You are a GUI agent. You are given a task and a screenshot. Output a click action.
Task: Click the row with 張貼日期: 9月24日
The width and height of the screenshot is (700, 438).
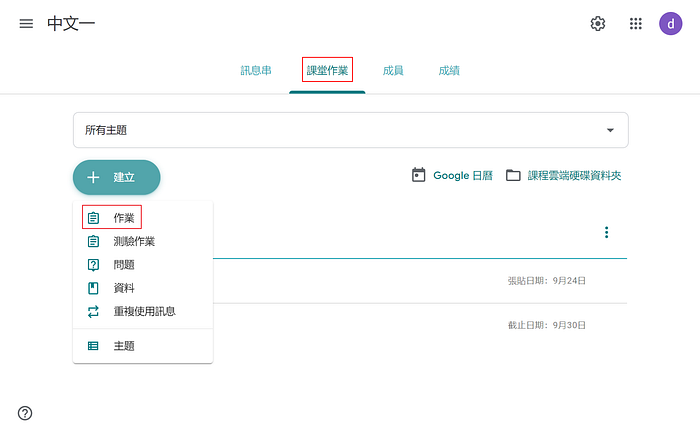(x=420, y=281)
